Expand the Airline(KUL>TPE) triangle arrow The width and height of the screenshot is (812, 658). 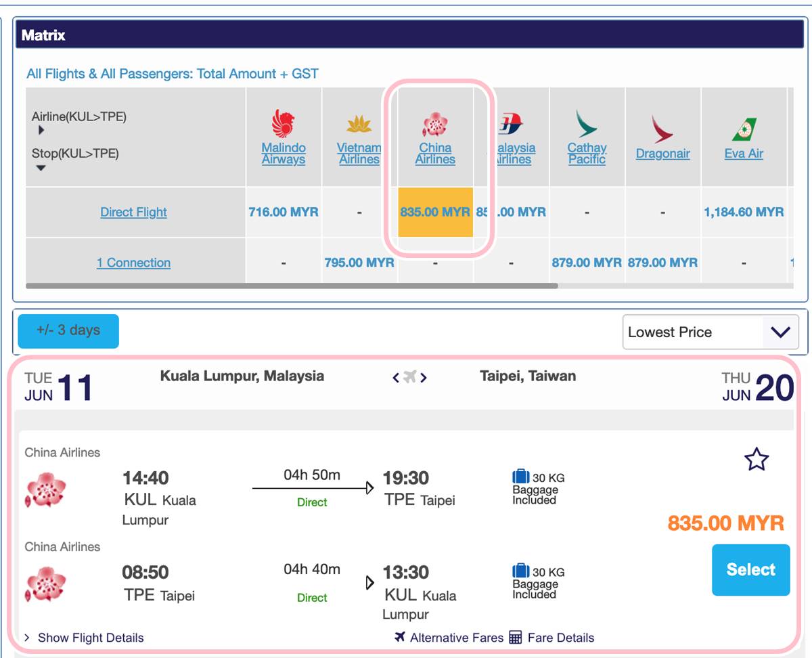[x=41, y=131]
